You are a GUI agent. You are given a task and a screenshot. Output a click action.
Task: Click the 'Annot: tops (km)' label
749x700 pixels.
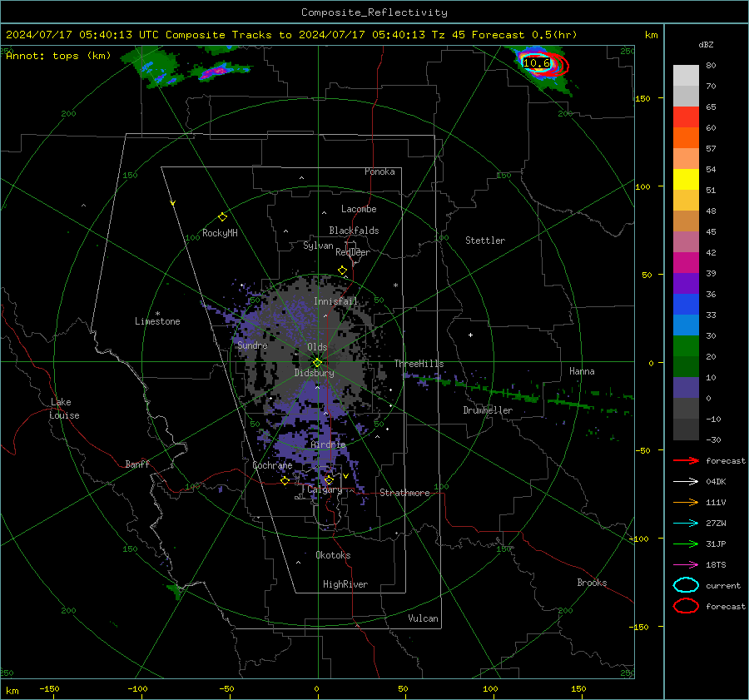click(58, 56)
